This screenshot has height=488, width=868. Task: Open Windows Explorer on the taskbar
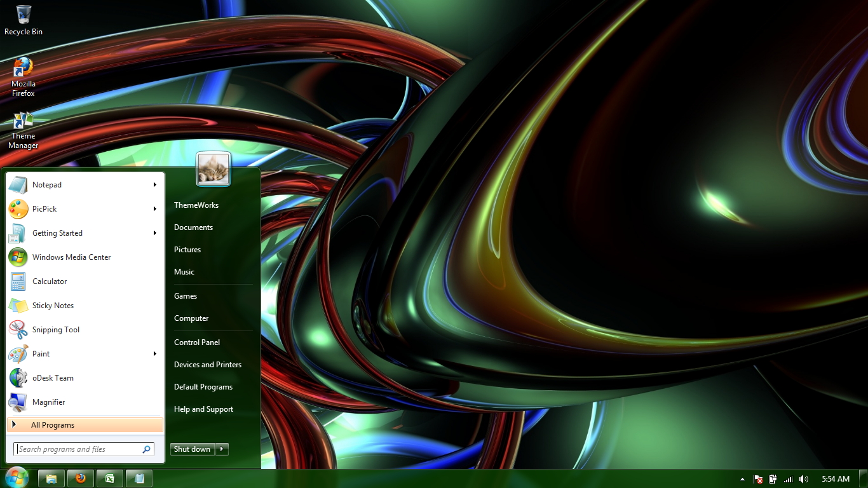[x=51, y=478]
